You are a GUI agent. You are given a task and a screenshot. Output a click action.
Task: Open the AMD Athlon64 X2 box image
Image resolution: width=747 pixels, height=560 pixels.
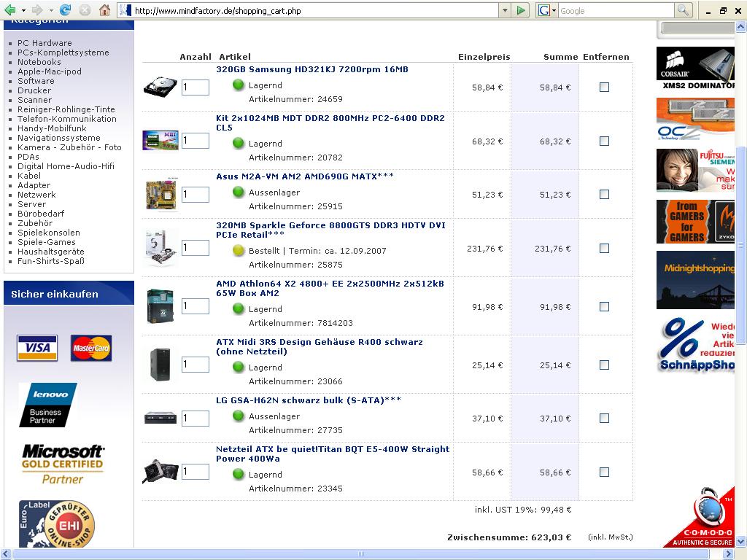(160, 306)
